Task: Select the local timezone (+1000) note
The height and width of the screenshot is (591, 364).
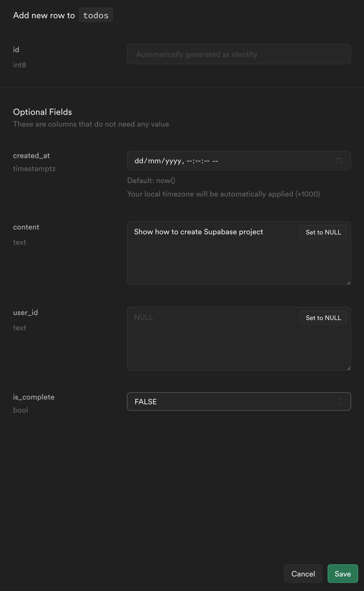Action: (x=223, y=194)
